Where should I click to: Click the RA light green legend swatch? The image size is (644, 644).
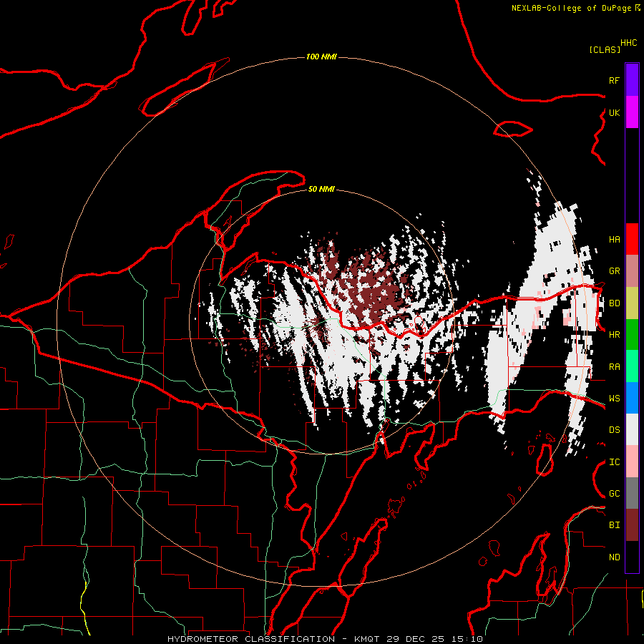[632, 366]
